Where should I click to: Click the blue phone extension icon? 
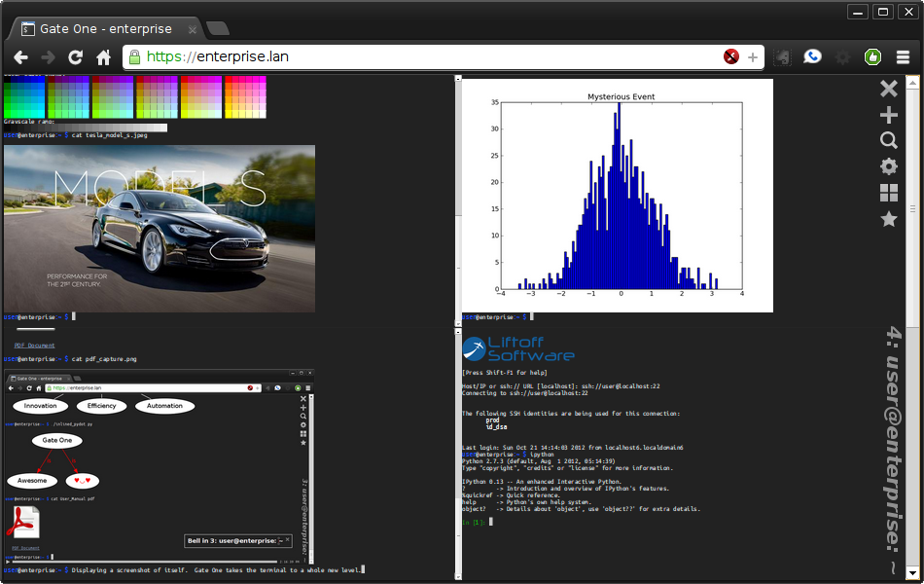pos(812,57)
